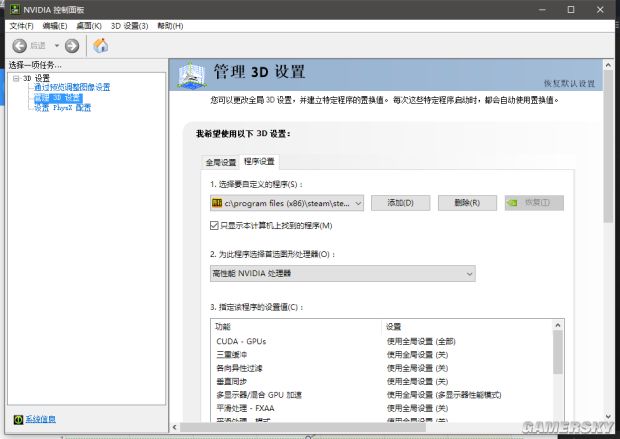620x439 pixels.
Task: Click the 添加(D) button
Action: pos(400,203)
